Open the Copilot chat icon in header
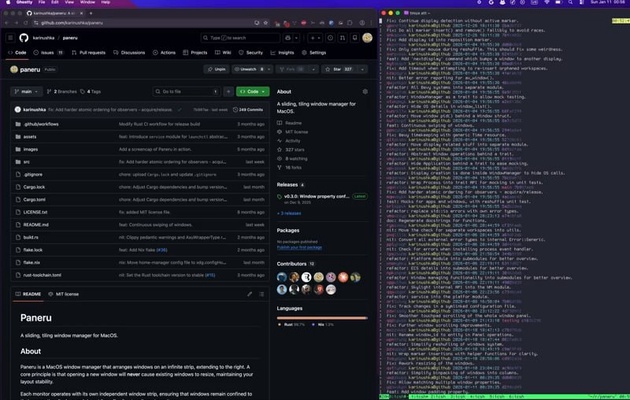This screenshot has width=630, height=400. tap(288, 38)
